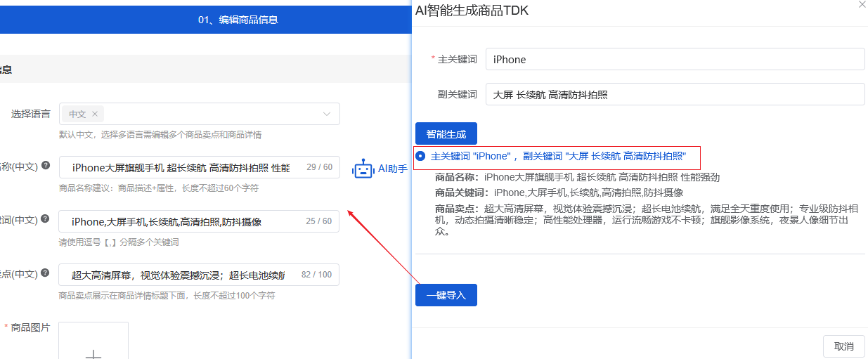Click the plus icon to upload 商品图片
The height and width of the screenshot is (359, 868).
pyautogui.click(x=93, y=354)
